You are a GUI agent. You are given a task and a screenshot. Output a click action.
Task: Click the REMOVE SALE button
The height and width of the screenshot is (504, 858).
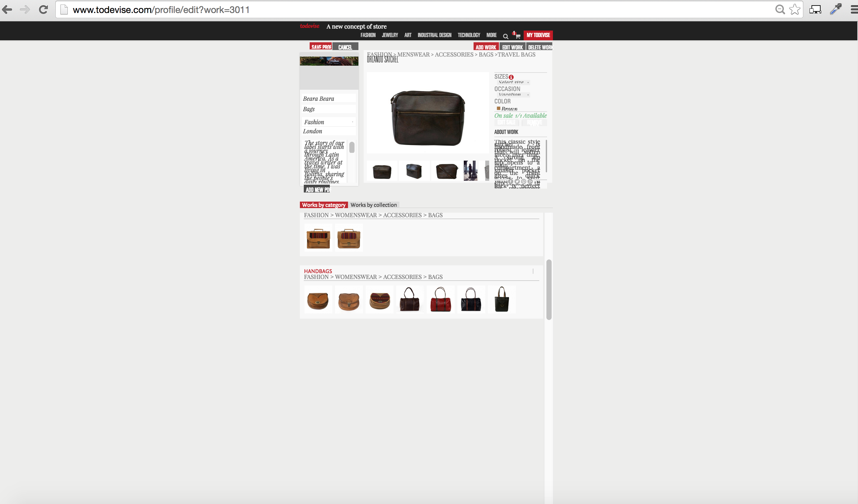pyautogui.click(x=534, y=123)
